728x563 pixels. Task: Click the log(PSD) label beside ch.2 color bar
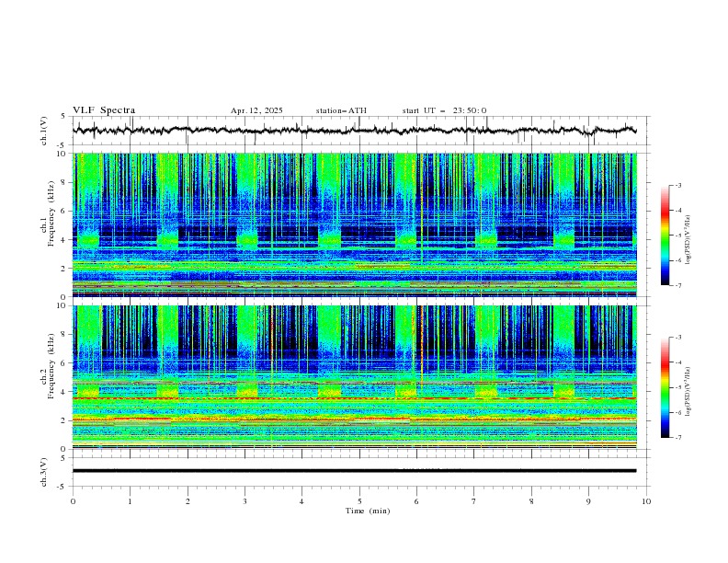[x=688, y=391]
